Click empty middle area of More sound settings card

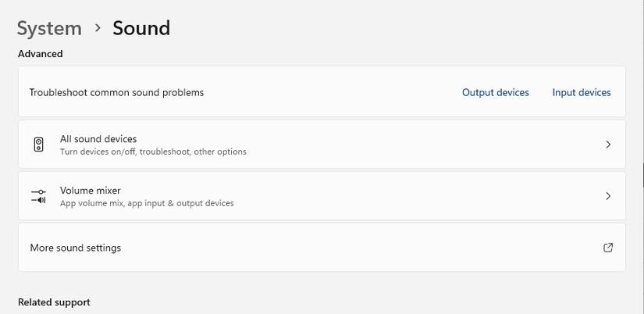(x=351, y=248)
